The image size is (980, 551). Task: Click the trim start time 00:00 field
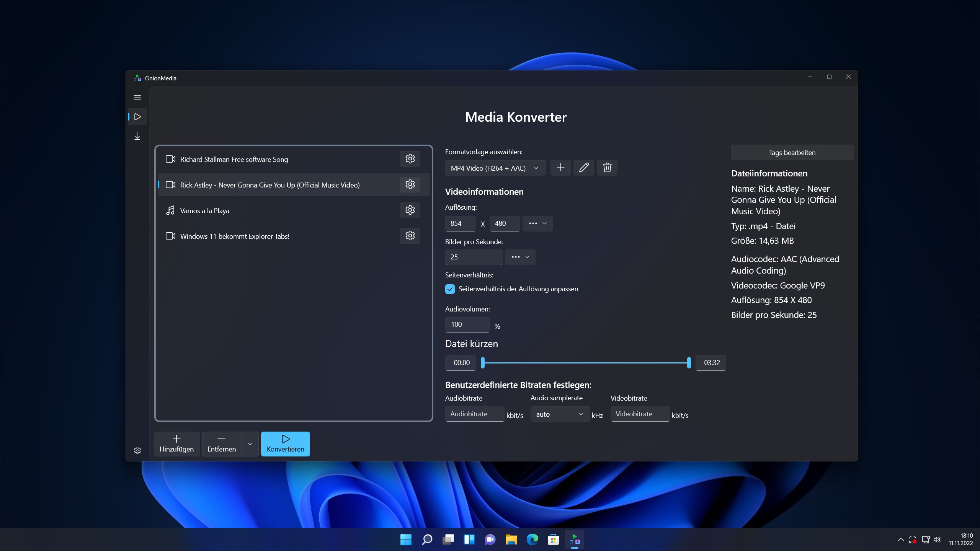click(461, 363)
